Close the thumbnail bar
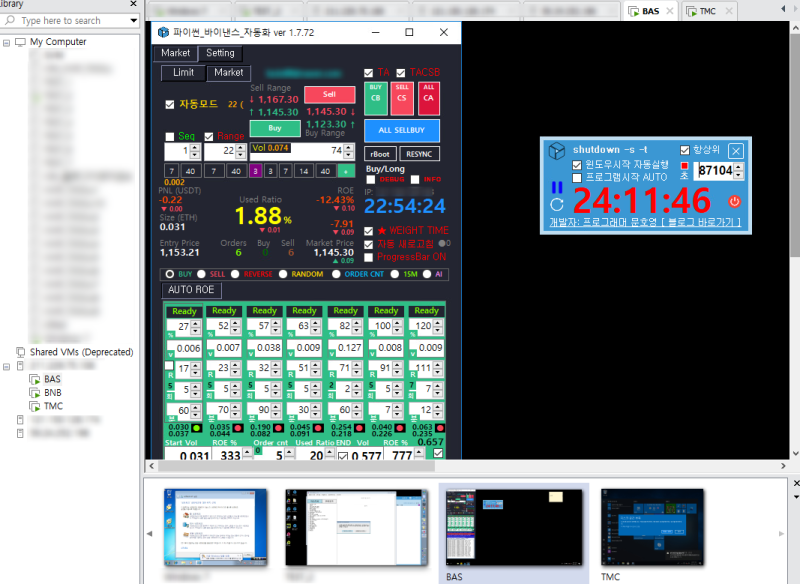Screen dimensions: 800x584 796,483
